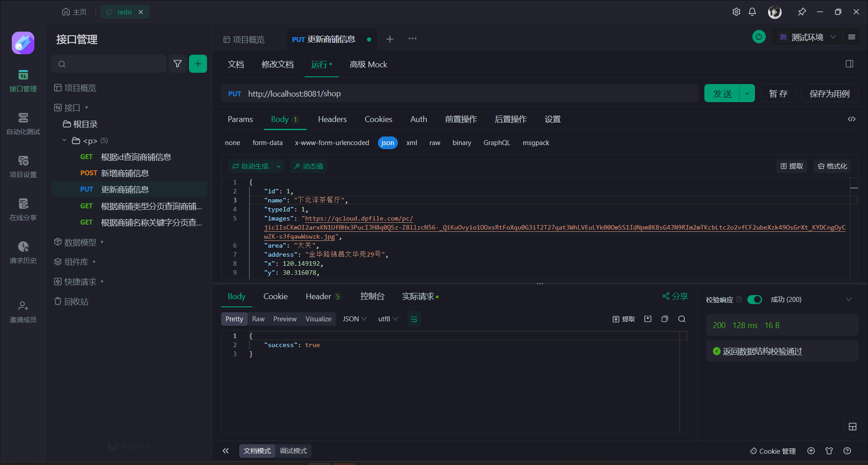Switch to the 高级 Mock tab
This screenshot has height=465, width=868.
(368, 65)
